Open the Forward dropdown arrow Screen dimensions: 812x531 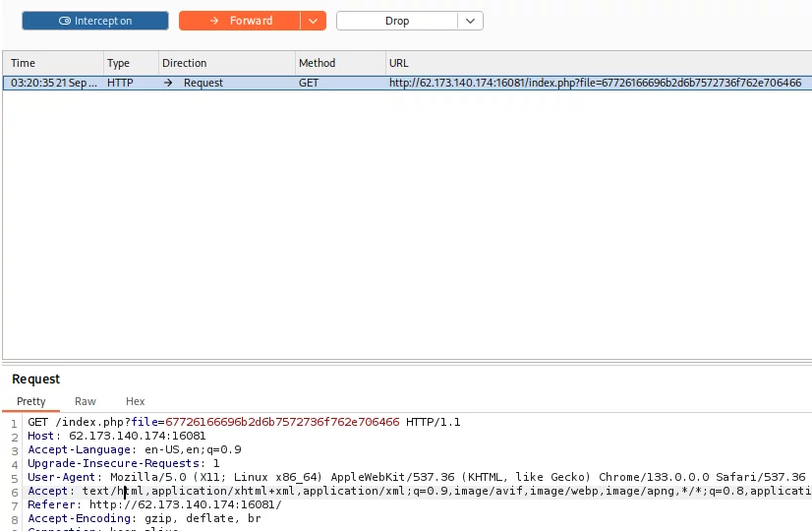point(313,21)
